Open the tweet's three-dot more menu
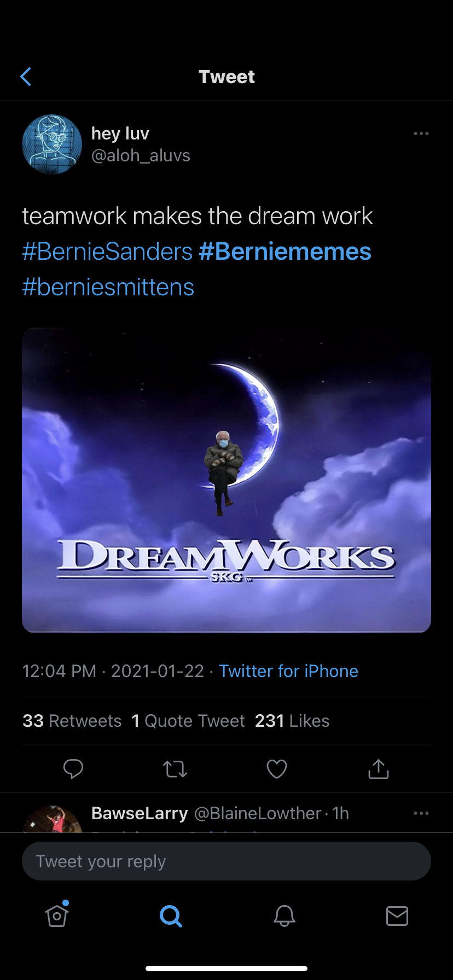453x980 pixels. point(421,133)
